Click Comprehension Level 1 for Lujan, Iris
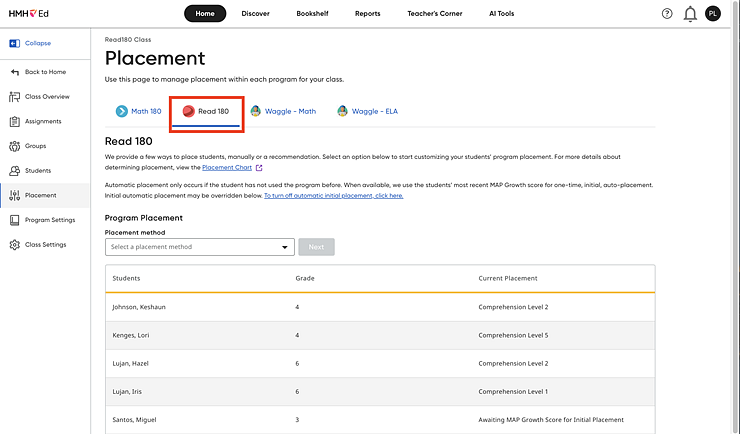 (513, 392)
